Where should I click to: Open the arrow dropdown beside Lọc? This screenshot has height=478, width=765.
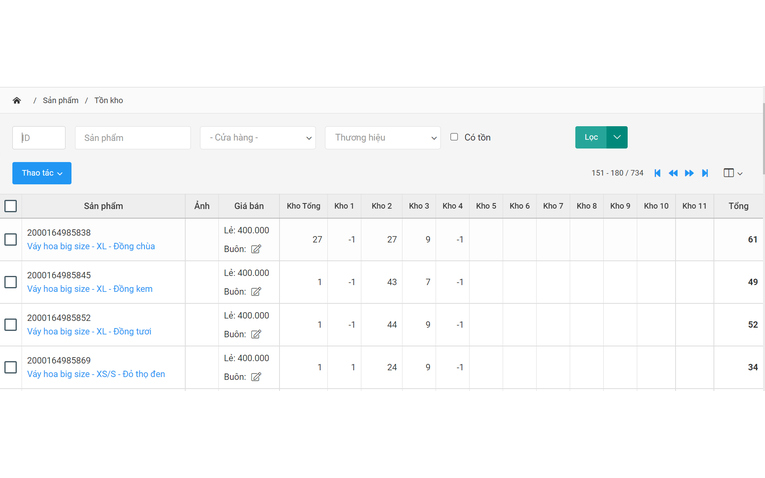click(617, 137)
